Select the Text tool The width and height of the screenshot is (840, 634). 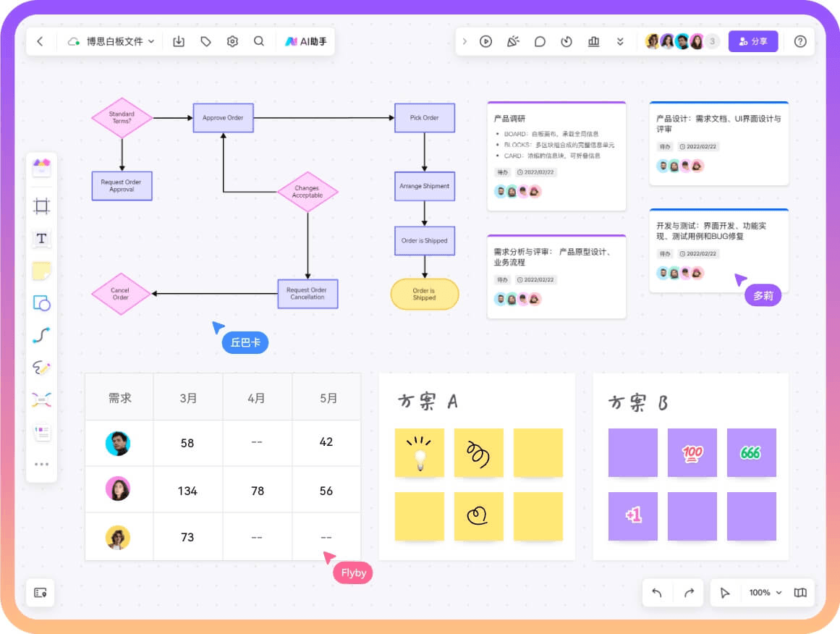coord(41,239)
